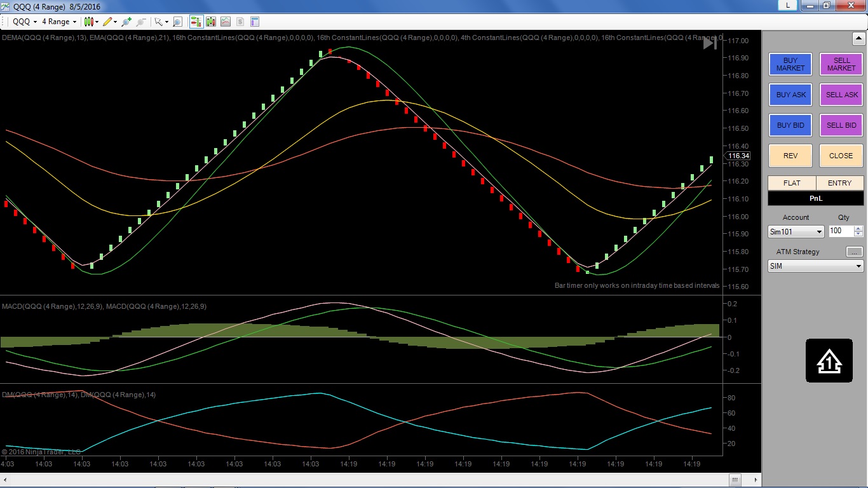868x488 pixels.
Task: Click the REV reverse position button
Action: pyautogui.click(x=790, y=156)
